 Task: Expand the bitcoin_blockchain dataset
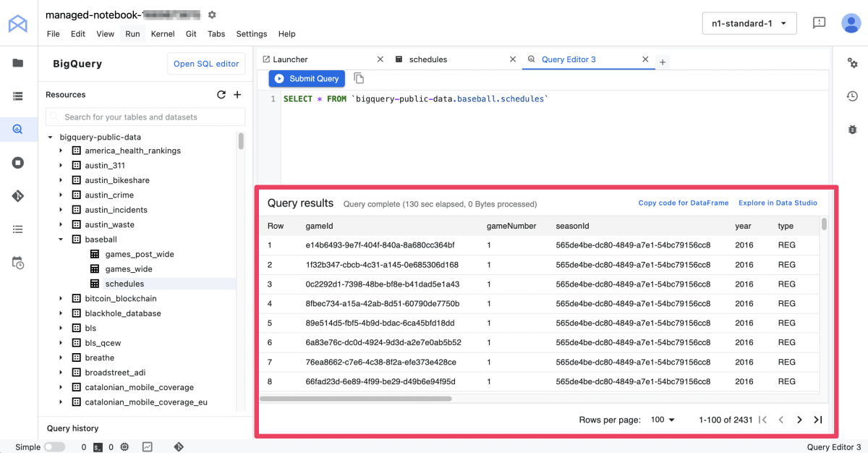tap(61, 298)
